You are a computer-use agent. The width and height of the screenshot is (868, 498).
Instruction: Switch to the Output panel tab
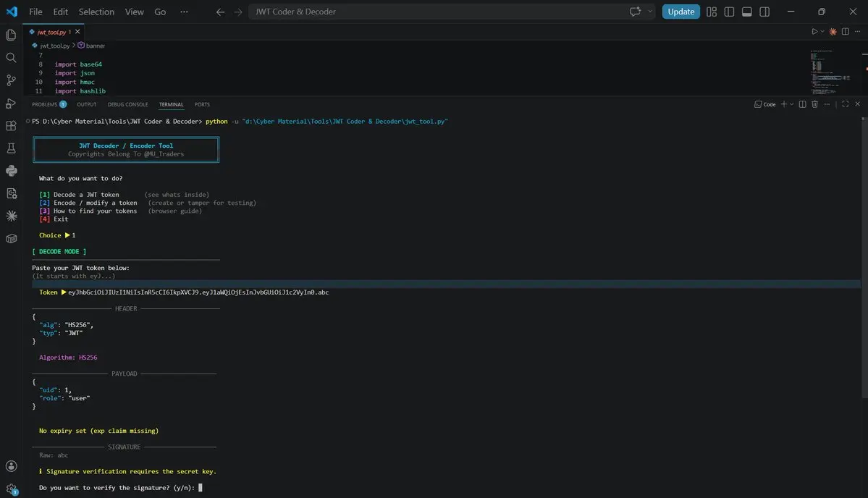(x=86, y=104)
